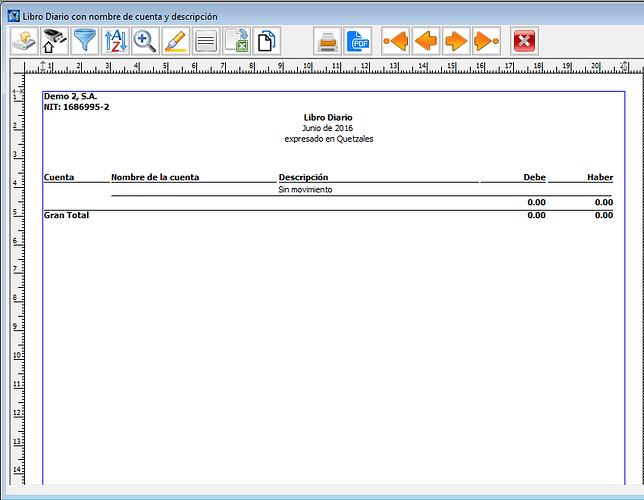Go to the first page arrow
Screen dimensions: 644x500
(x=396, y=41)
